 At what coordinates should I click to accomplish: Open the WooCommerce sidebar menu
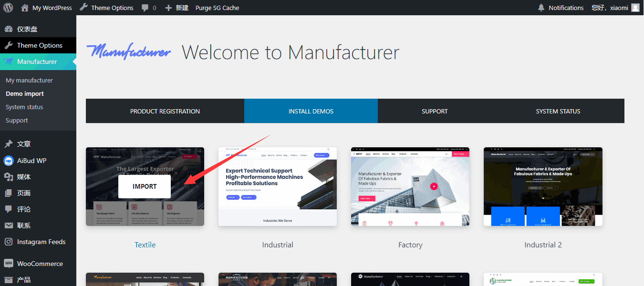[40, 264]
